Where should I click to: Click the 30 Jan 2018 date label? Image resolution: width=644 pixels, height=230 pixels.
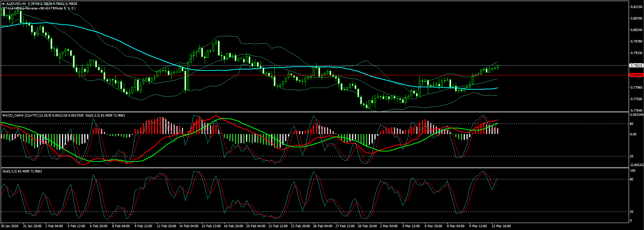click(10, 226)
